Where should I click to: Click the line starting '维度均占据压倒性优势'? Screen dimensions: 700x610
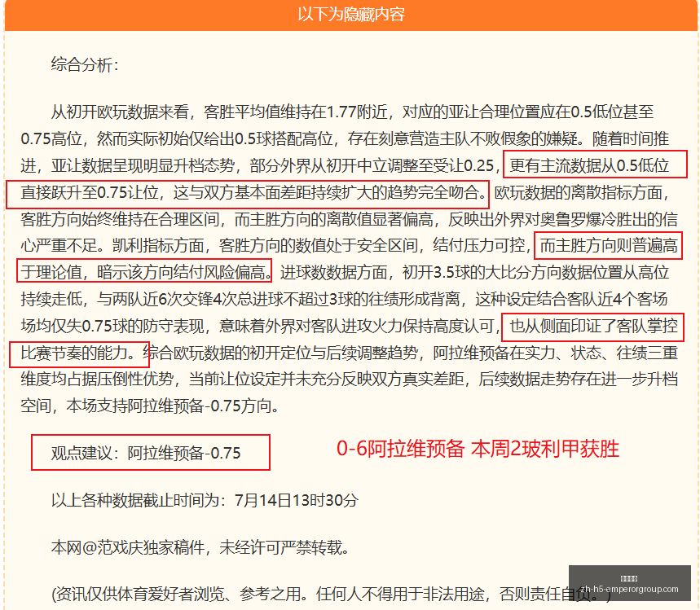click(349, 379)
